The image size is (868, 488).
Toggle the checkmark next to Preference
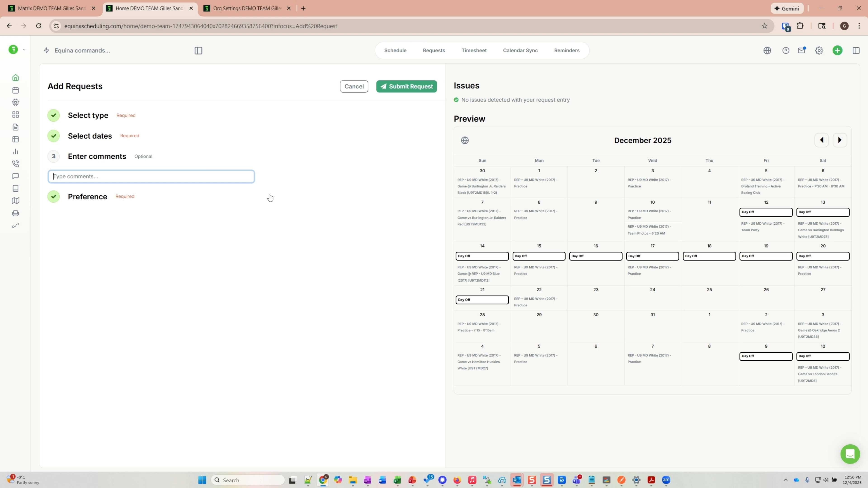click(53, 196)
